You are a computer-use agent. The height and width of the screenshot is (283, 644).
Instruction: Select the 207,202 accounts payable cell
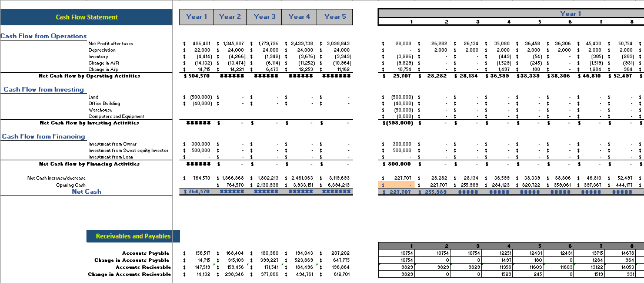coord(335,253)
